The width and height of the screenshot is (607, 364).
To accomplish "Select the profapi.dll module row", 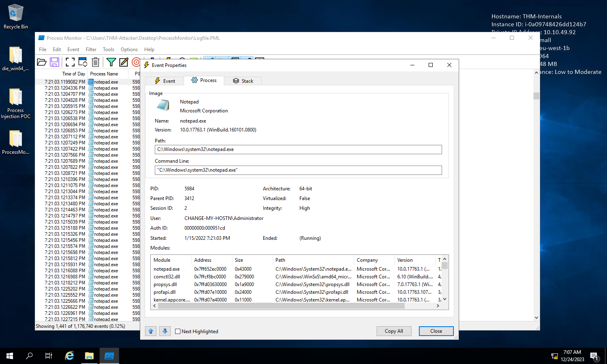I will click(x=296, y=292).
